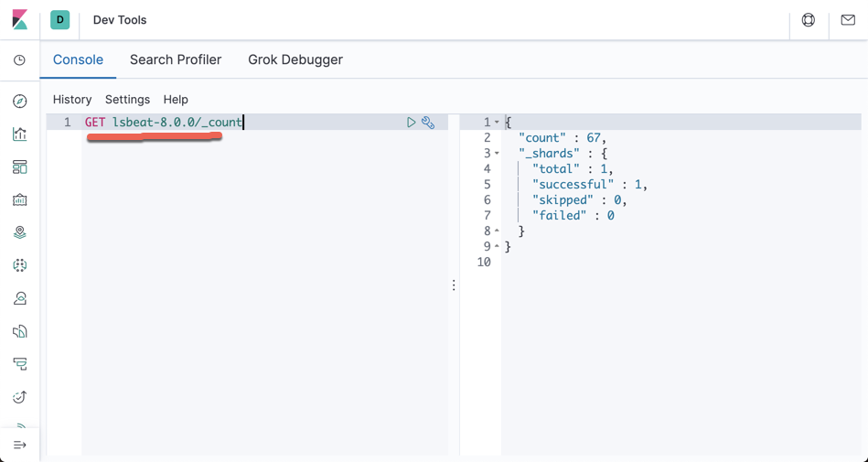868x462 pixels.
Task: Open Maps icon in sidebar
Action: (x=19, y=232)
